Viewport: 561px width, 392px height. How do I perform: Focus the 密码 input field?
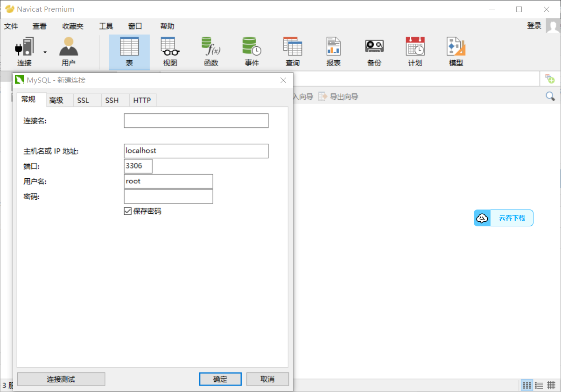click(x=168, y=196)
